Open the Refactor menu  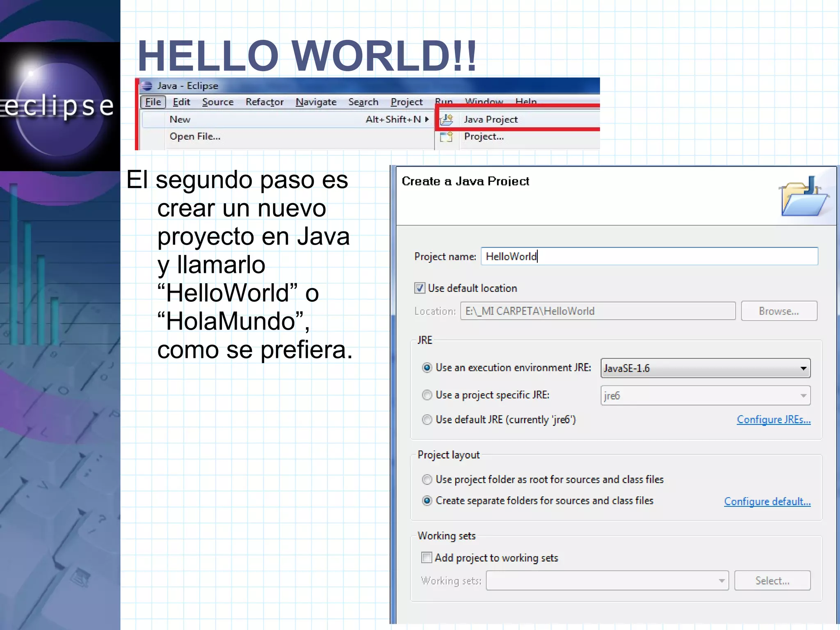pos(265,102)
